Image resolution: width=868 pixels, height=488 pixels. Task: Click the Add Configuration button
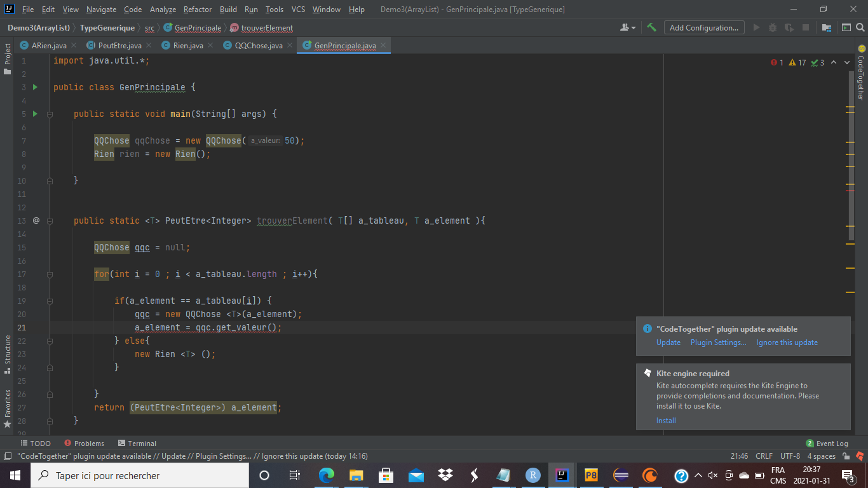point(704,27)
